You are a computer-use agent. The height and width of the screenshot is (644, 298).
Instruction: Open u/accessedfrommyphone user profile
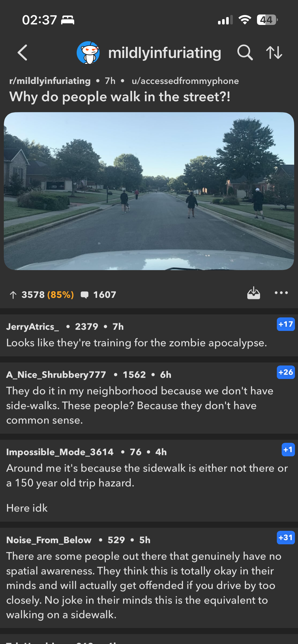[185, 81]
